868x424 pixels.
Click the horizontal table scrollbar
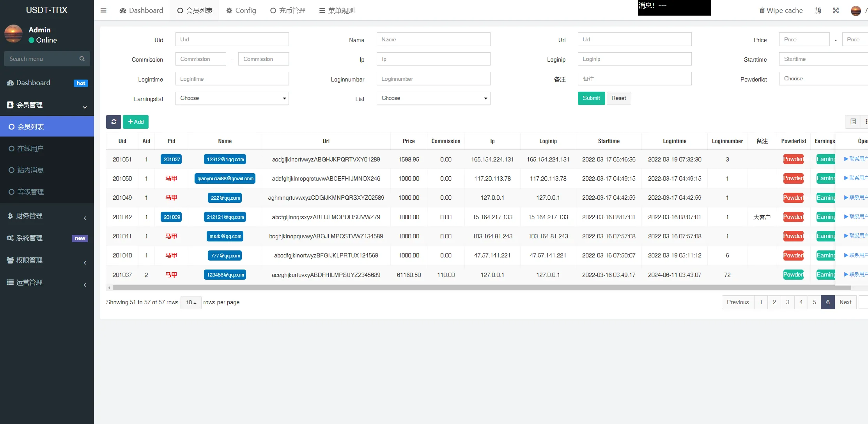click(x=481, y=288)
